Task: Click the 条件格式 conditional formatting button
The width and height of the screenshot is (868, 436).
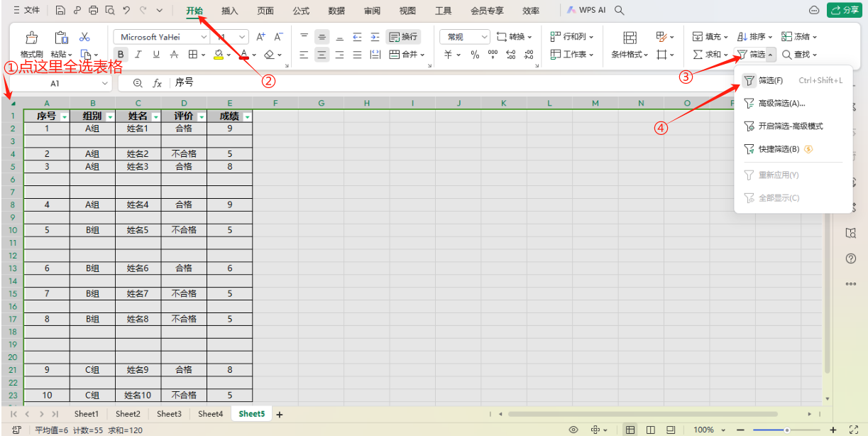Action: point(630,45)
